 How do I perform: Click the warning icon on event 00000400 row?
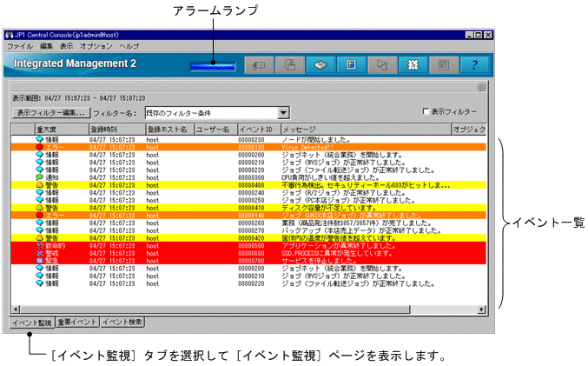point(39,185)
